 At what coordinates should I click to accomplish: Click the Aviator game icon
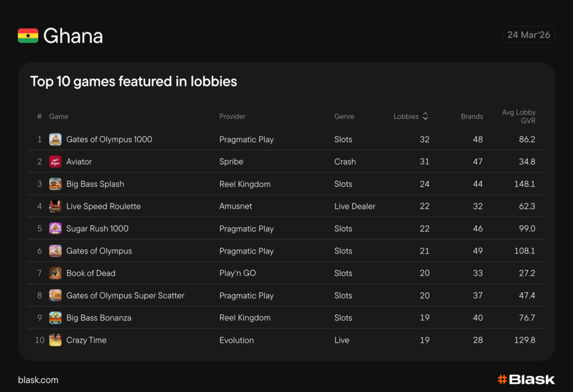[55, 162]
